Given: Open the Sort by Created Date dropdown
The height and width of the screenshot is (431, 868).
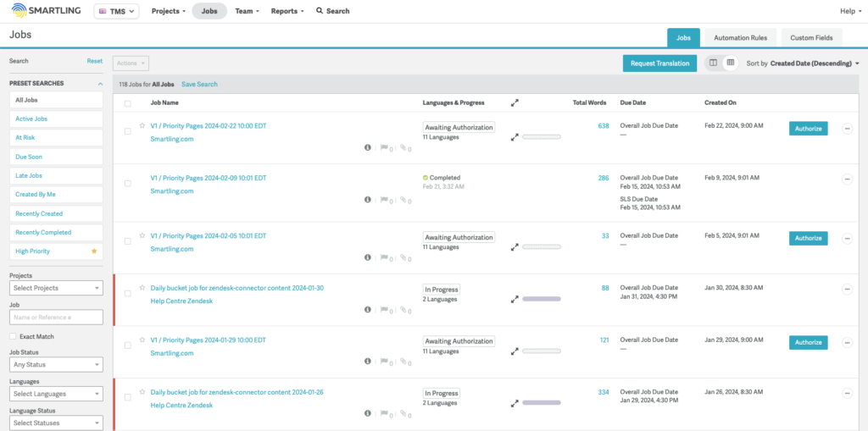Looking at the screenshot, I should (x=814, y=64).
